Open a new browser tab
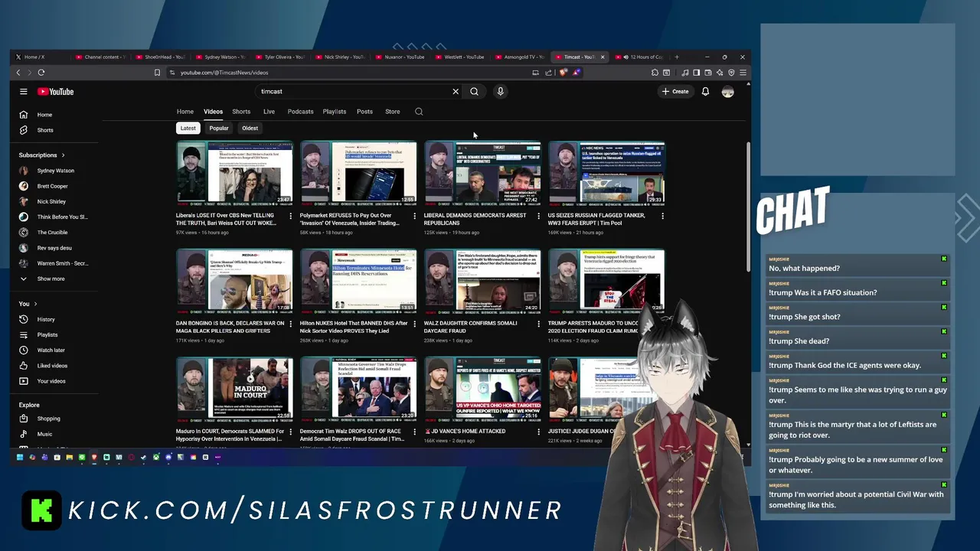This screenshot has width=980, height=551. tap(677, 57)
